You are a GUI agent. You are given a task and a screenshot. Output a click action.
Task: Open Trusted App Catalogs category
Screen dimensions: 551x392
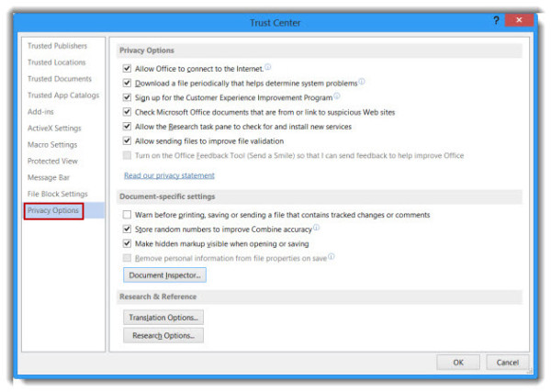[x=63, y=95]
